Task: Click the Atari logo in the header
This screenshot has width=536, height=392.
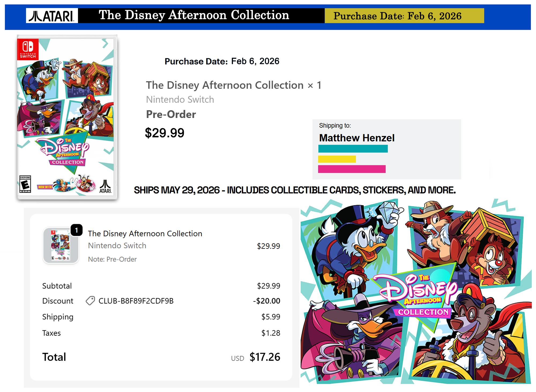Action: (x=52, y=16)
